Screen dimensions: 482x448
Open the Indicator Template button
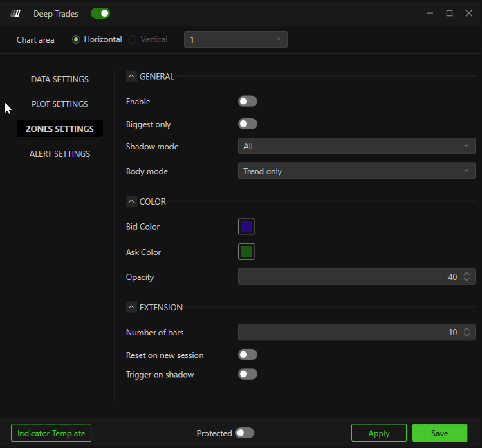[x=51, y=433]
